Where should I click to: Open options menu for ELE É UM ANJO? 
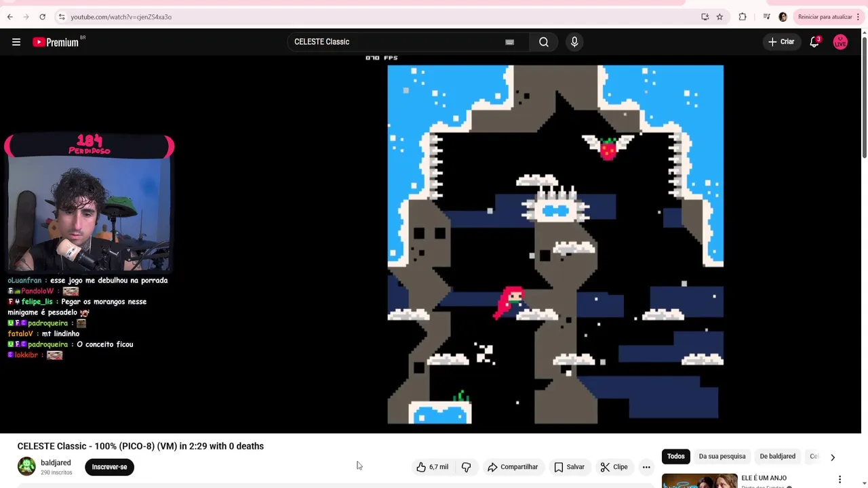[840, 480]
